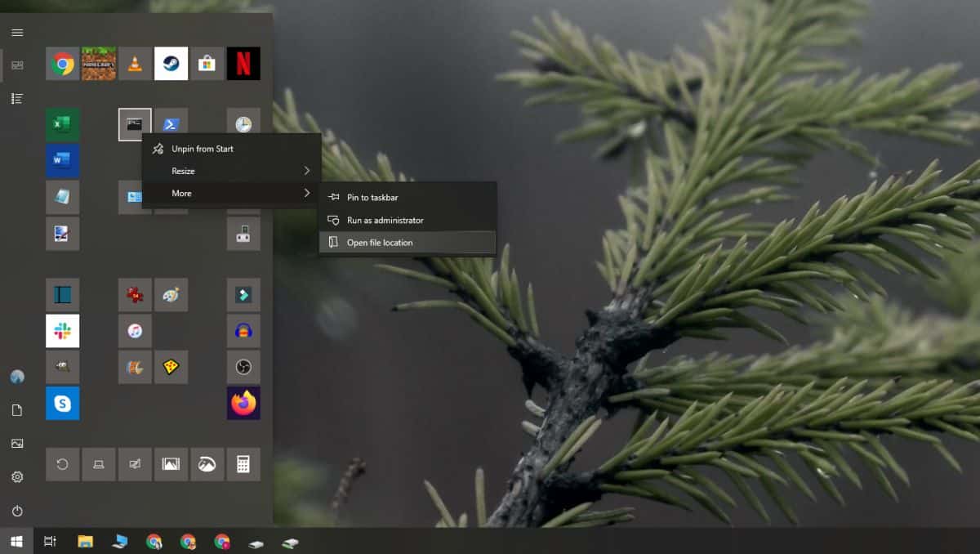The image size is (980, 554).
Task: Click the circular refresh arrow tile
Action: [x=62, y=464]
